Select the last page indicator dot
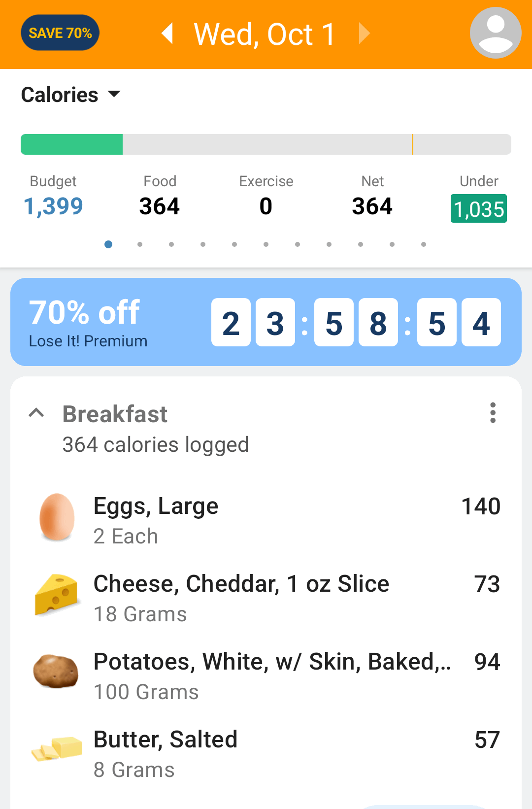Viewport: 532px width, 809px height. [424, 244]
